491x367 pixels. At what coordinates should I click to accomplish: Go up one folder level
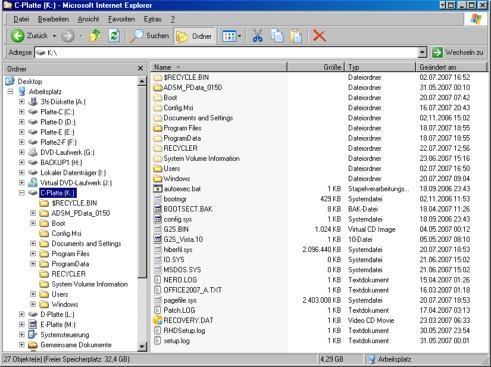tap(95, 35)
